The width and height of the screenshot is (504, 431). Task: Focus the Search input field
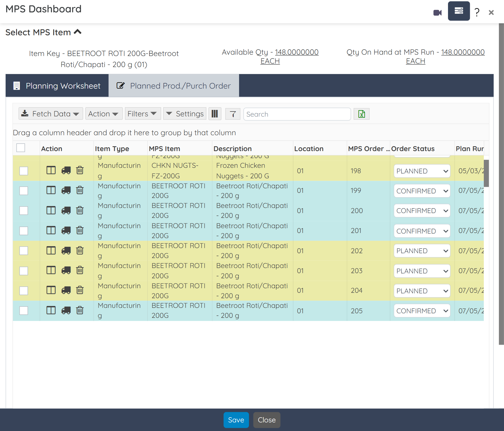pyautogui.click(x=297, y=114)
